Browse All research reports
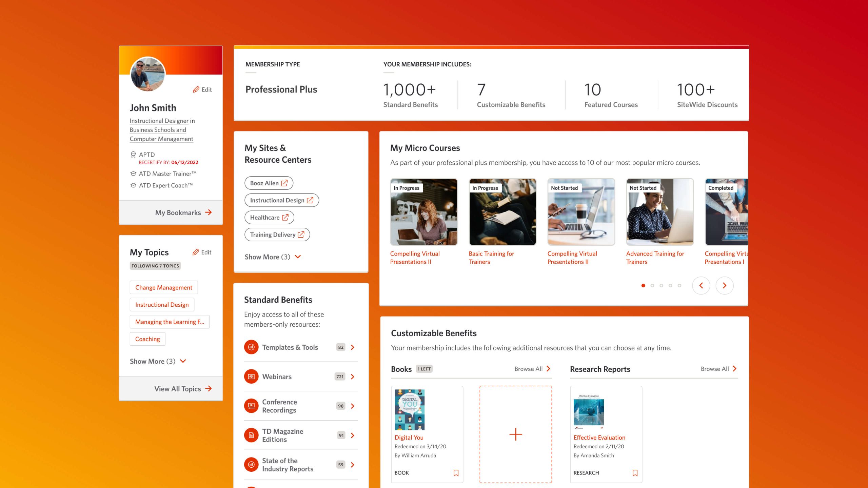 point(718,369)
